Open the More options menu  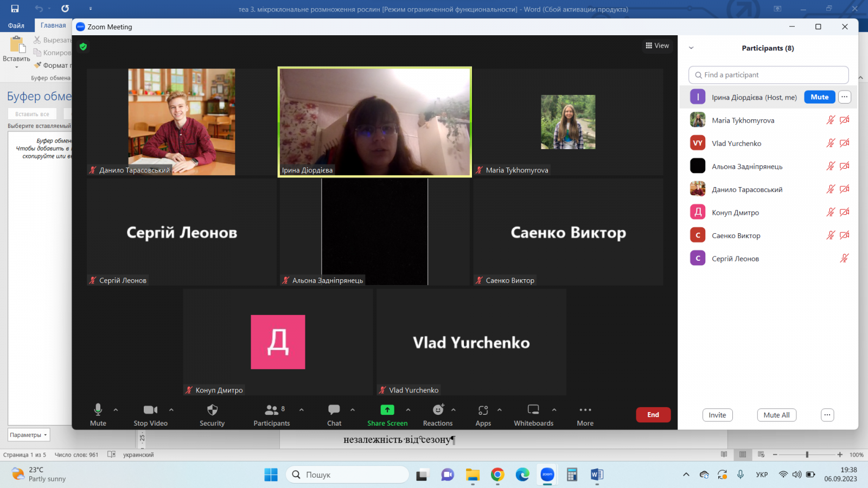pyautogui.click(x=585, y=415)
